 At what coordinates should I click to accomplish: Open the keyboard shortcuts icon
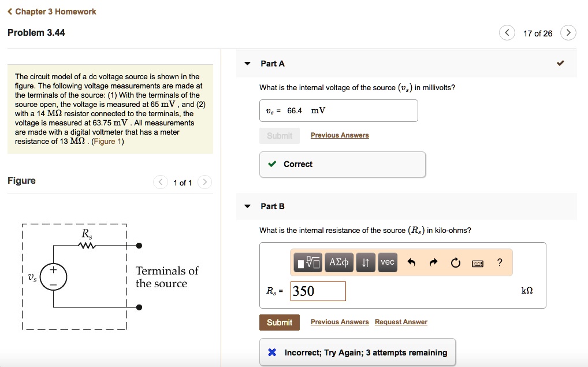[x=478, y=262]
